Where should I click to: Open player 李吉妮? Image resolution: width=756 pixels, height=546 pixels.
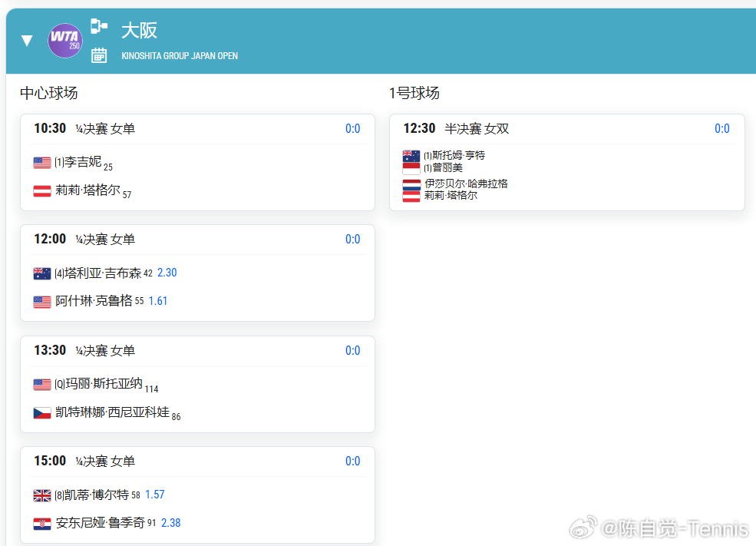(82, 162)
